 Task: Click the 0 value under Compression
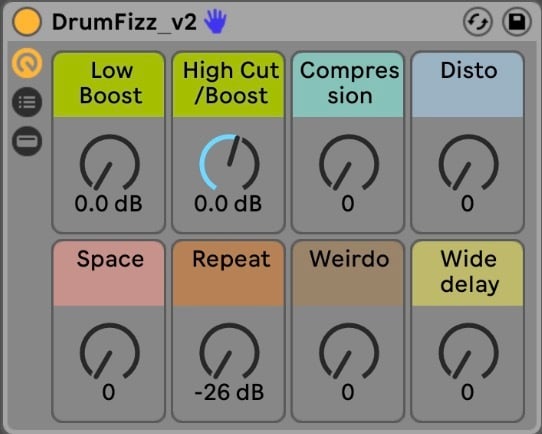[348, 204]
